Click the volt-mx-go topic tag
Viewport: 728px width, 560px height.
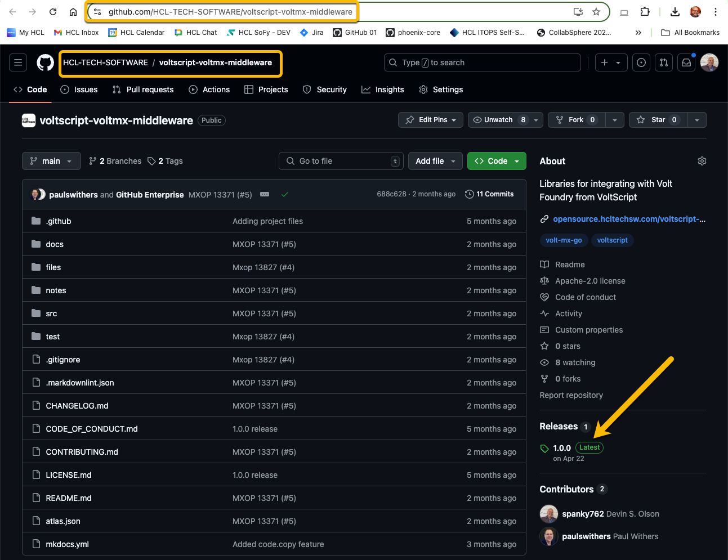point(564,240)
